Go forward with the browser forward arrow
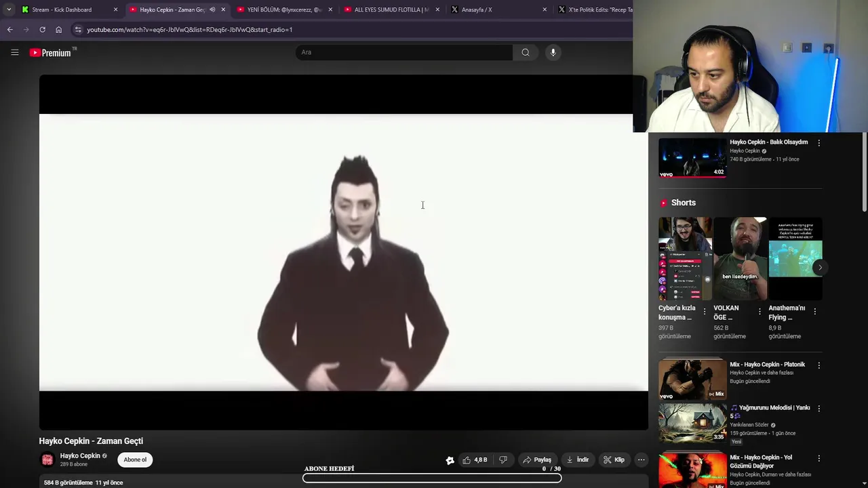 click(26, 30)
